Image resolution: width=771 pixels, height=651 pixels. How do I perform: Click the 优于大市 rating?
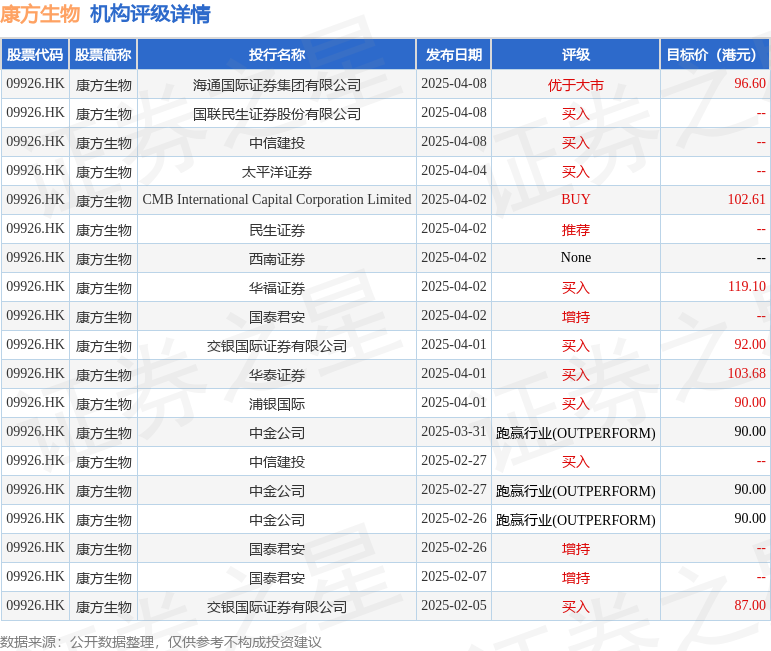576,85
